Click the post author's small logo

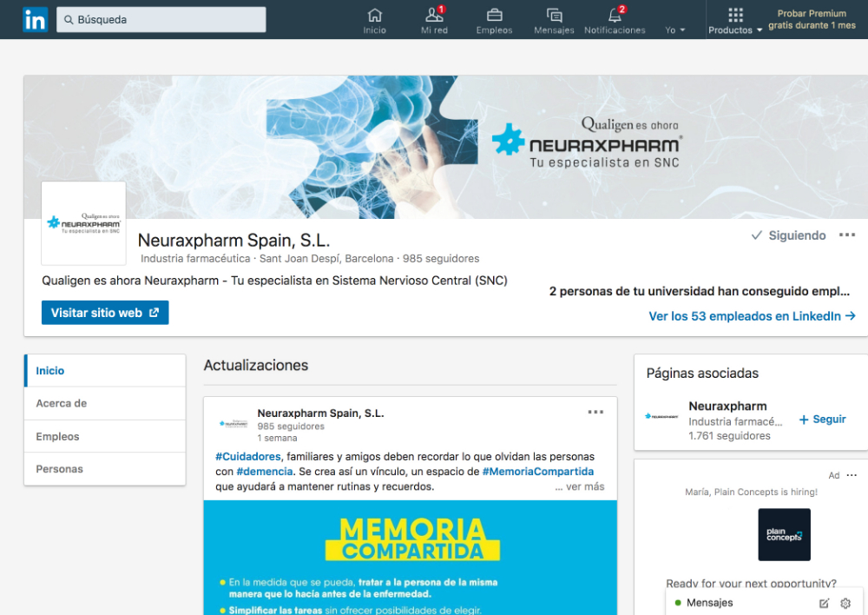(233, 424)
